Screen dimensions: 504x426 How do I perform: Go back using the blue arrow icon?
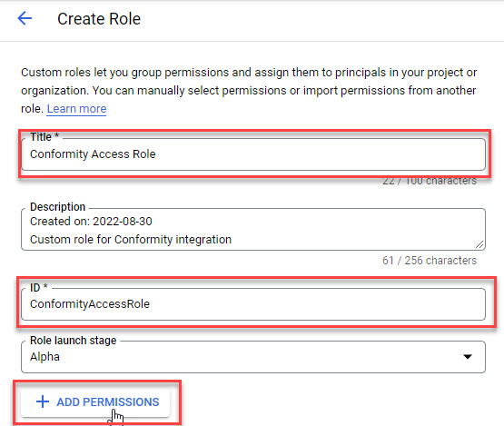[25, 18]
